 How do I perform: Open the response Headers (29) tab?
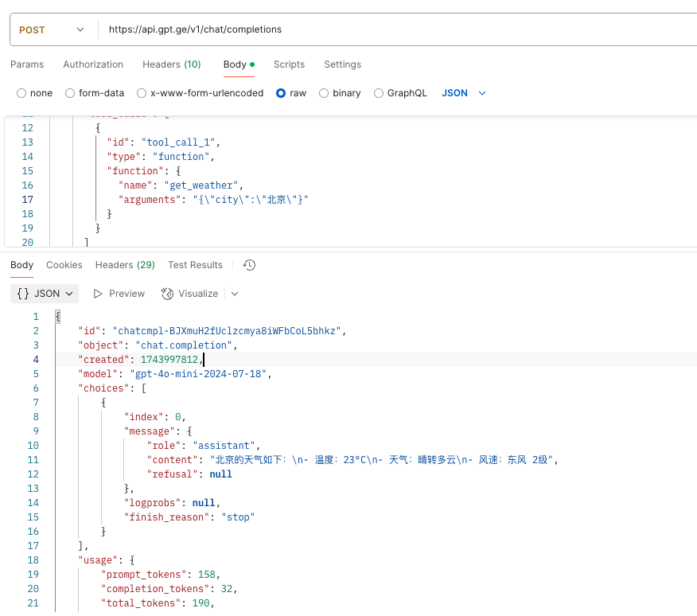click(125, 265)
